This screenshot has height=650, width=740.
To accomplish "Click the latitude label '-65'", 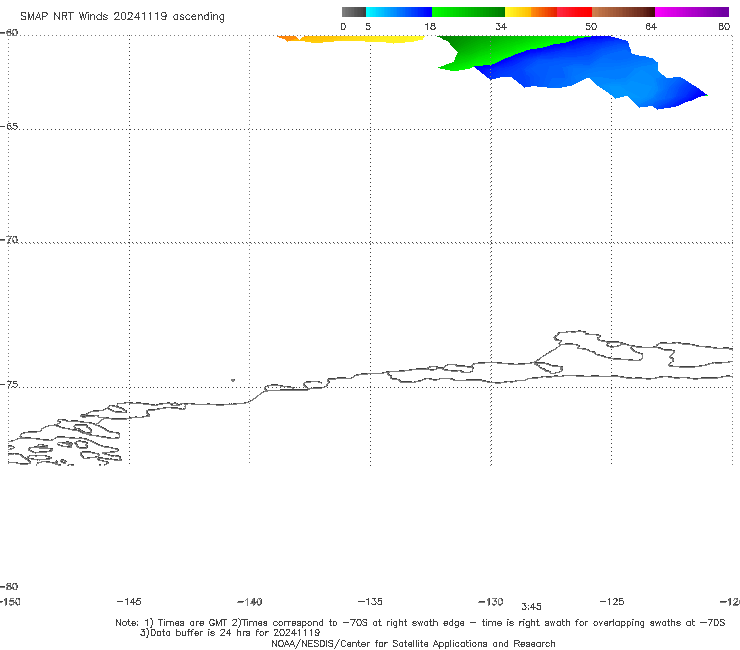I will click(x=9, y=127).
